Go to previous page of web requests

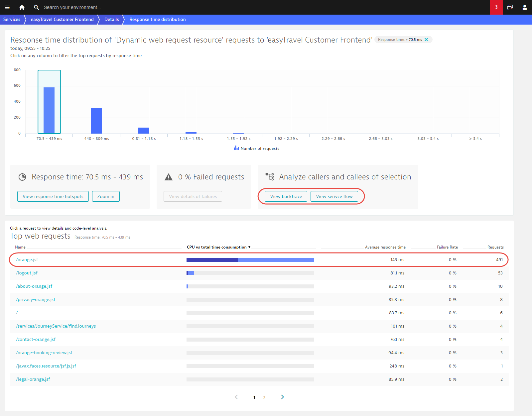click(236, 397)
